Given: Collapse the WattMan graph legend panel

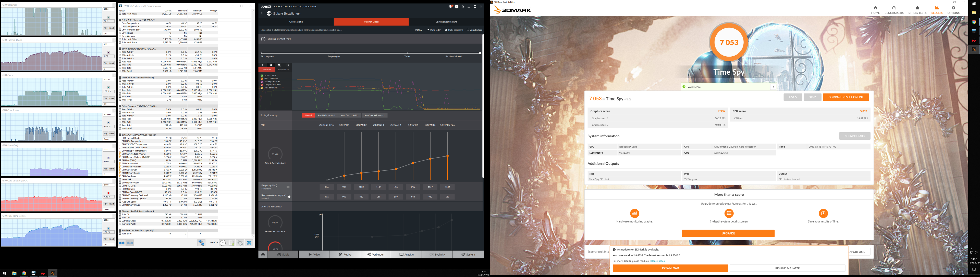Looking at the screenshot, I should 263,65.
